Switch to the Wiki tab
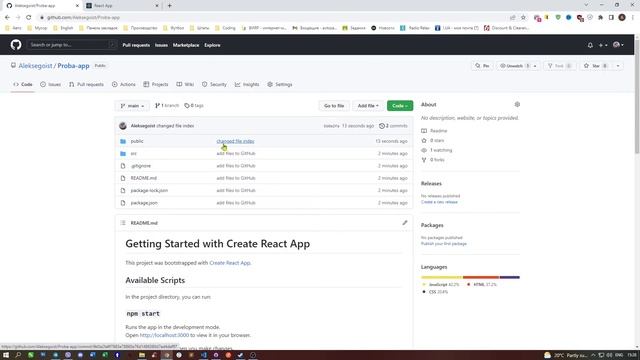The width and height of the screenshot is (640, 360). point(185,84)
